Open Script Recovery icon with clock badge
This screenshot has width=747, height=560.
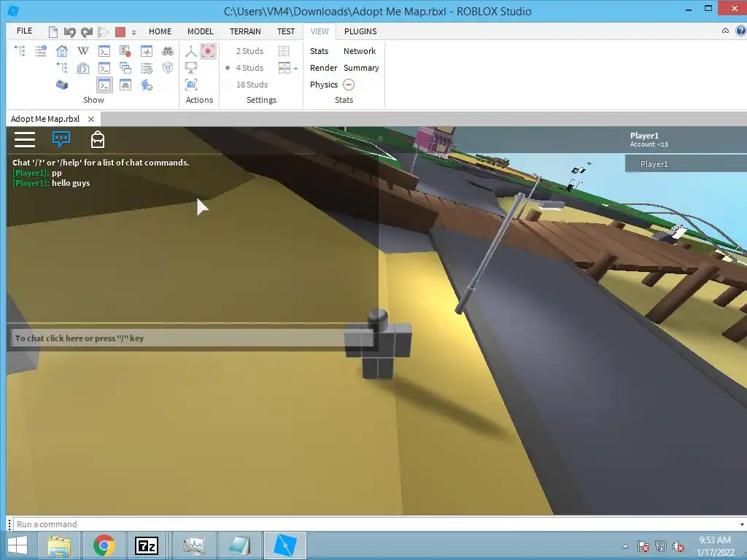pos(146,85)
